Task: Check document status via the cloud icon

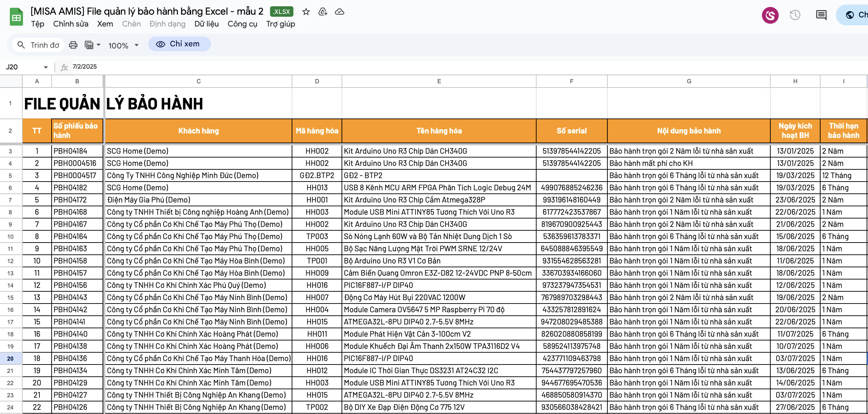Action: (339, 11)
